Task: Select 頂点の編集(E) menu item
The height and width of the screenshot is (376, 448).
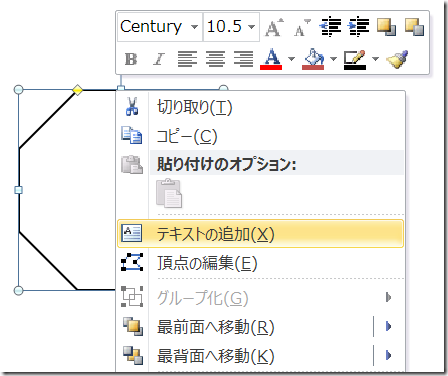Action: [x=261, y=263]
